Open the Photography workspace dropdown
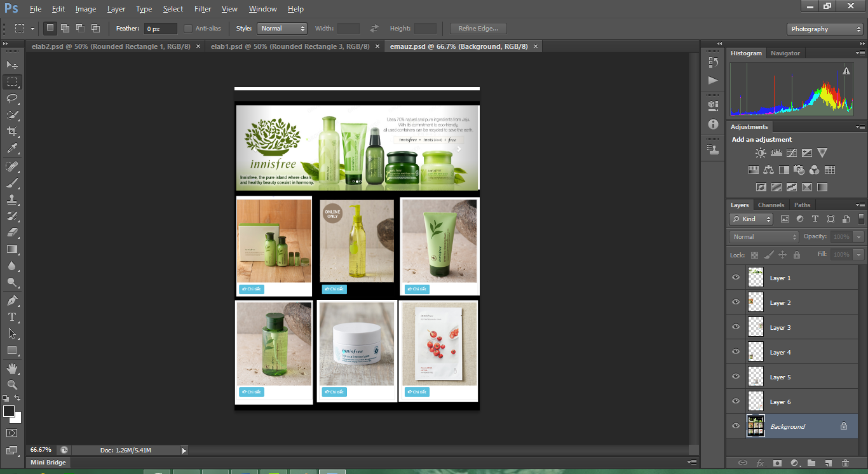868x474 pixels. click(825, 29)
